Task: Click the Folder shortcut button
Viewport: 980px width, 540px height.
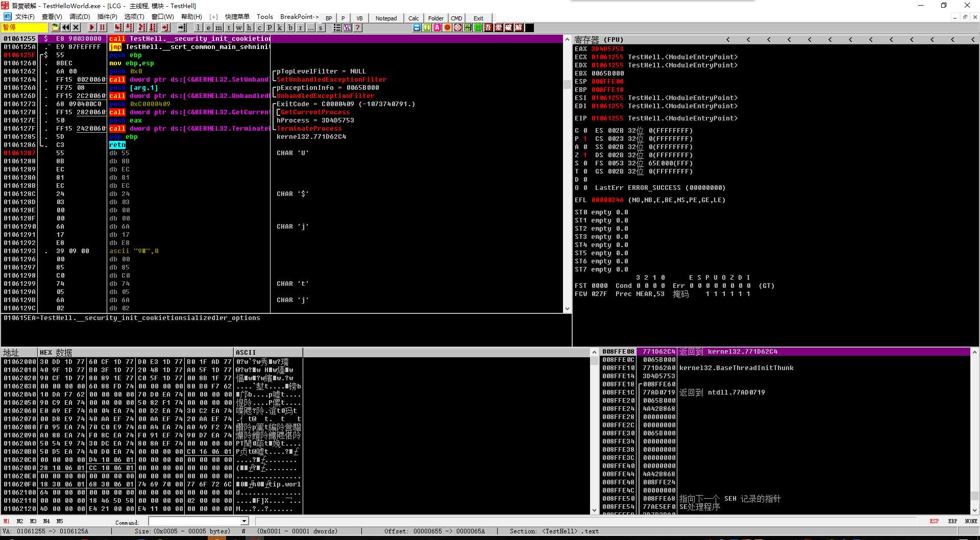Action: (435, 18)
